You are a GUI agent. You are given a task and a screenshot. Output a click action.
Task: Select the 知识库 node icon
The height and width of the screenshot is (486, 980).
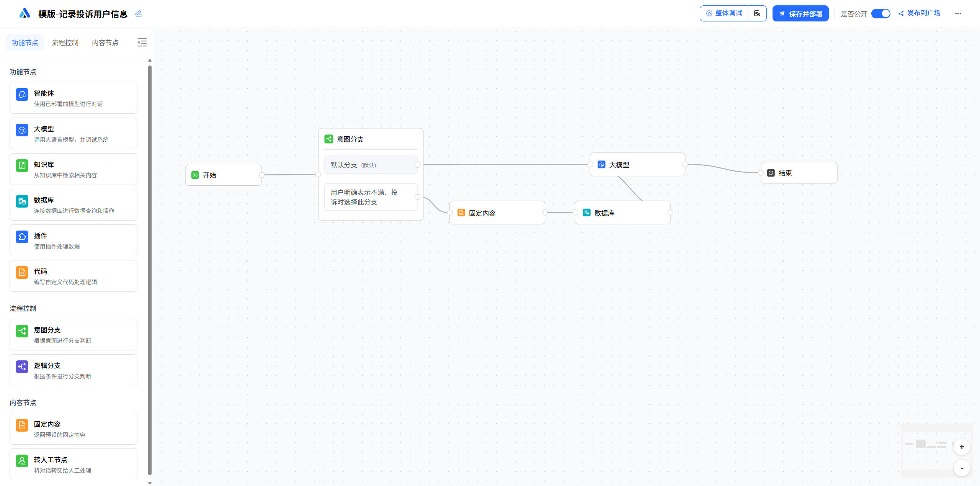pos(22,165)
